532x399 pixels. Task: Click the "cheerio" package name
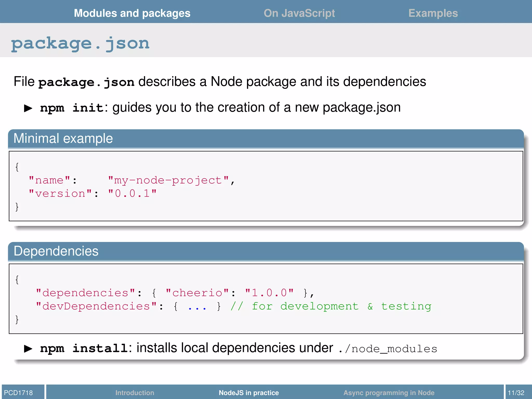click(197, 293)
